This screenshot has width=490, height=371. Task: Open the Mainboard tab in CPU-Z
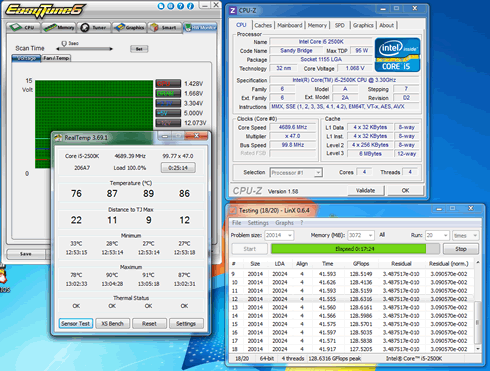[290, 25]
